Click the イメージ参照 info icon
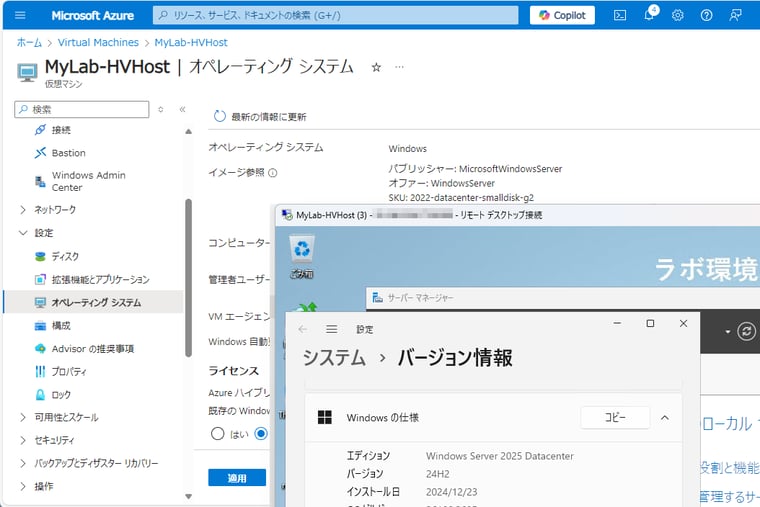 (273, 173)
